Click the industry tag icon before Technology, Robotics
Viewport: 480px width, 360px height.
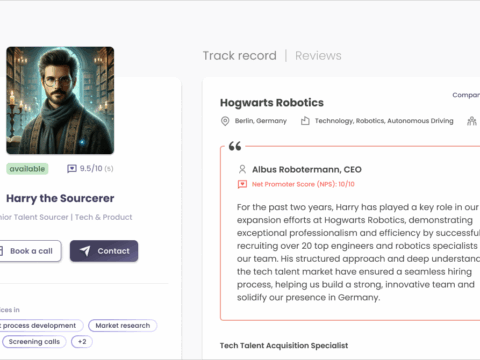tap(305, 121)
